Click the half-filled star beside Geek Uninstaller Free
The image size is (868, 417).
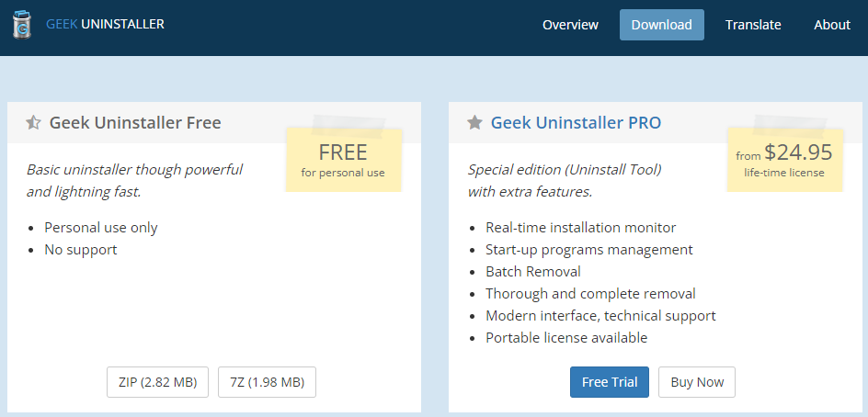[x=33, y=122]
